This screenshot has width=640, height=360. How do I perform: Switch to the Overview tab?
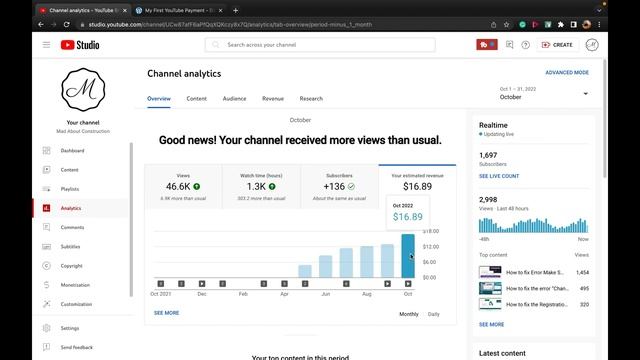159,99
